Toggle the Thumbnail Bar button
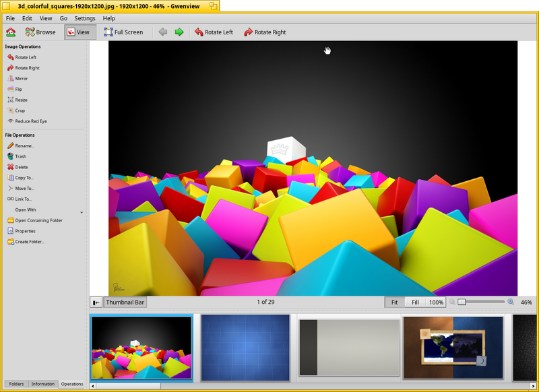This screenshot has height=392, width=539. coord(125,302)
